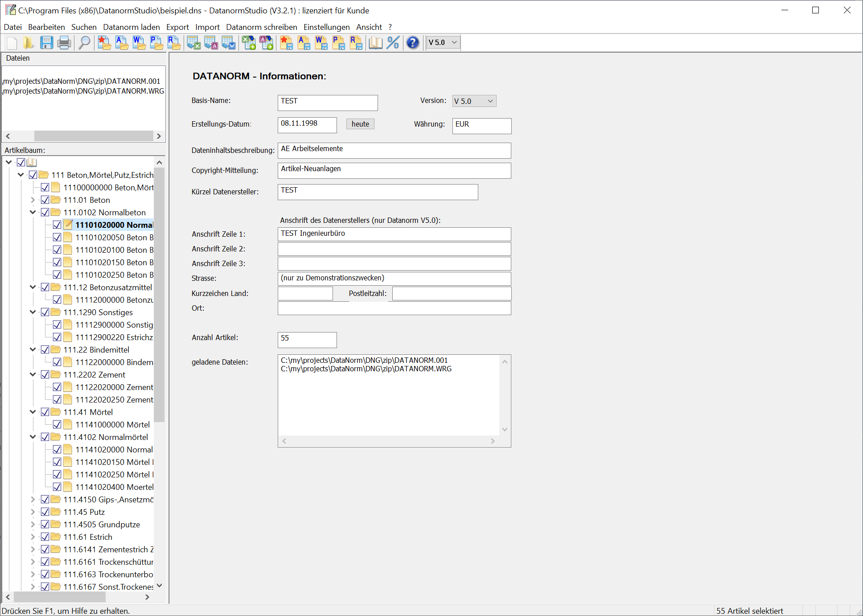
Task: Click the percent sign toolbar icon
Action: (393, 43)
